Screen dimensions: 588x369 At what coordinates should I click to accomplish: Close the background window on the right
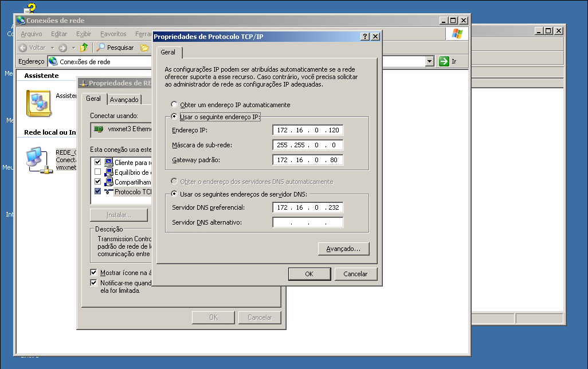pyautogui.click(x=559, y=31)
